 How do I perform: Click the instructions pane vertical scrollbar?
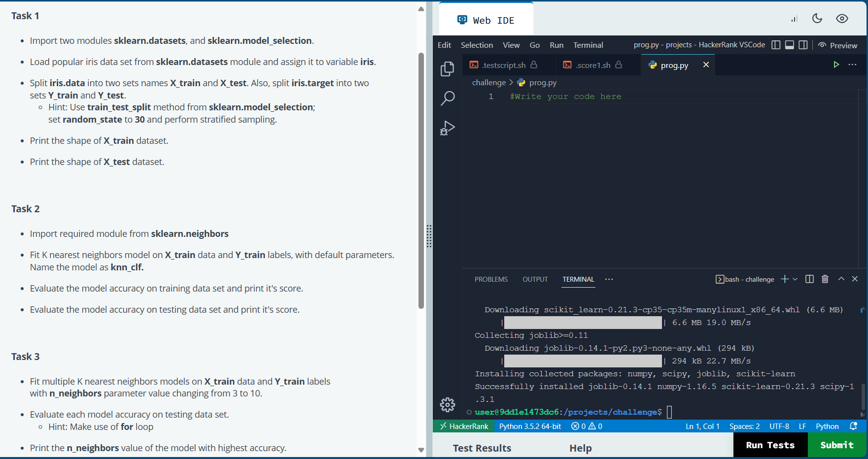pos(421,180)
